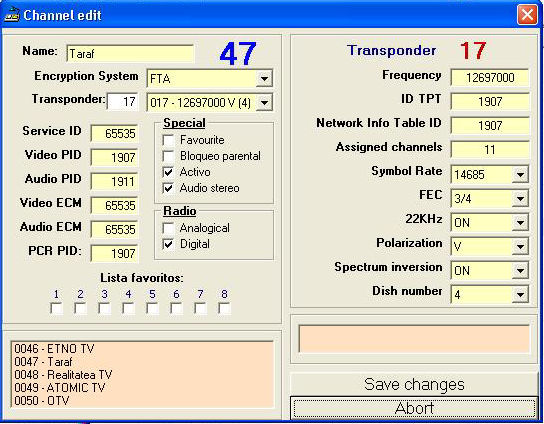Image resolution: width=544 pixels, height=424 pixels.
Task: Click the Abort button
Action: (414, 408)
